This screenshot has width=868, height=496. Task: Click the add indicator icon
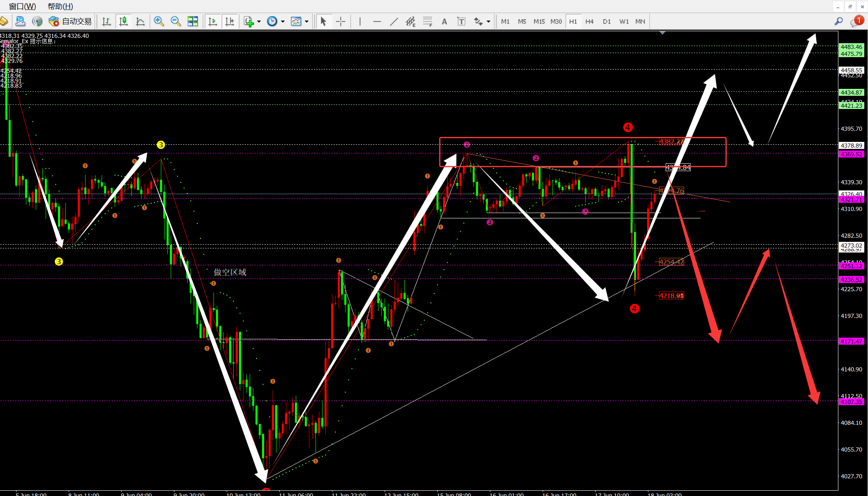[x=248, y=21]
